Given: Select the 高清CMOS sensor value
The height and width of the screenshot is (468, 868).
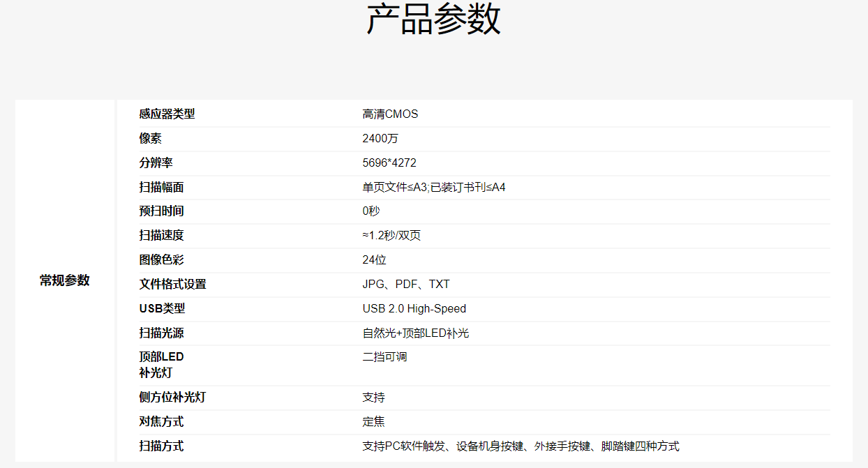Looking at the screenshot, I should 390,114.
